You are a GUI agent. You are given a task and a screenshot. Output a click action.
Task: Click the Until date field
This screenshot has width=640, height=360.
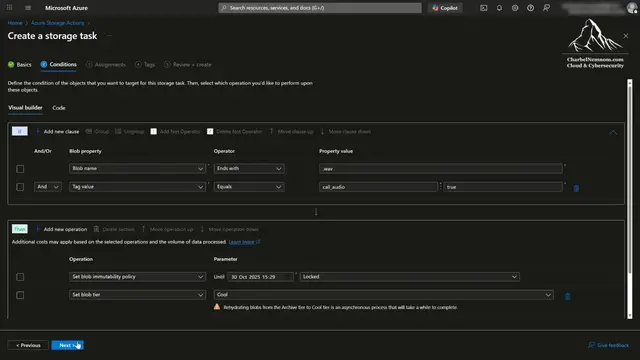click(x=260, y=277)
